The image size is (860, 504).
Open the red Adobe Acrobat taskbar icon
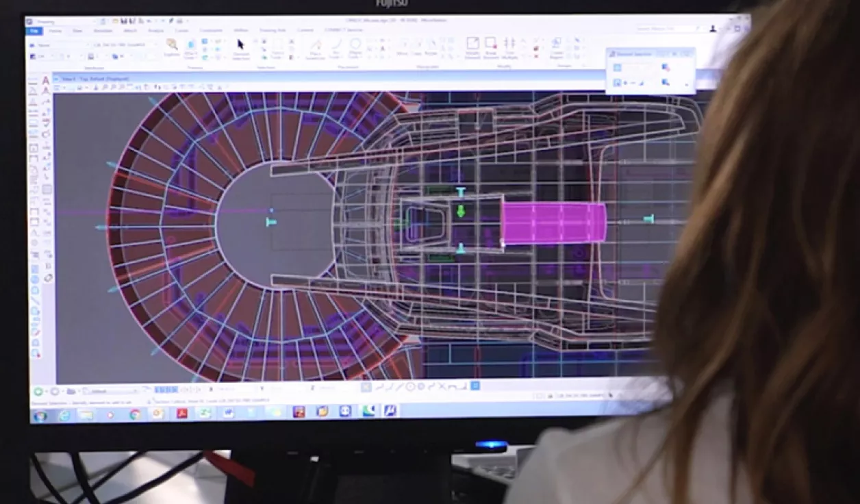click(x=182, y=413)
